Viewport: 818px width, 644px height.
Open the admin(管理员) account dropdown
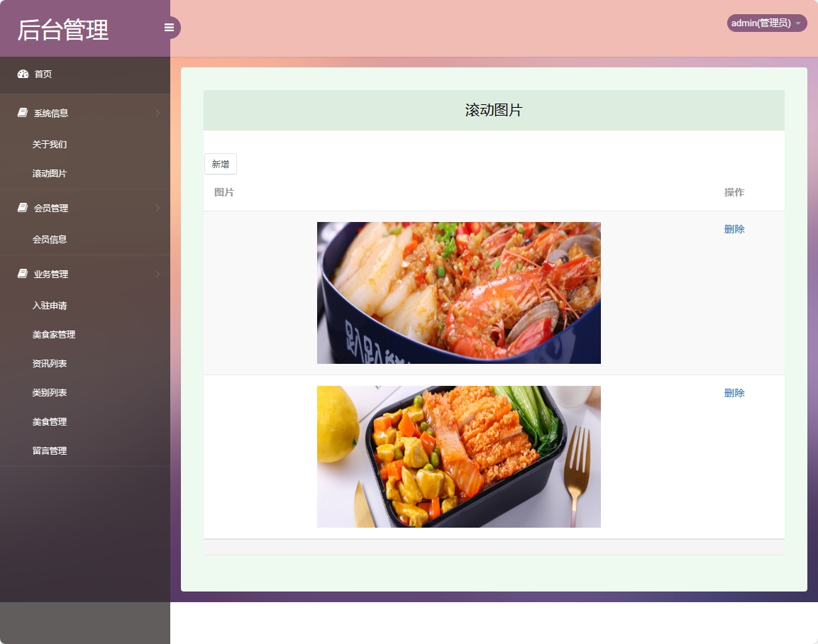coord(766,22)
